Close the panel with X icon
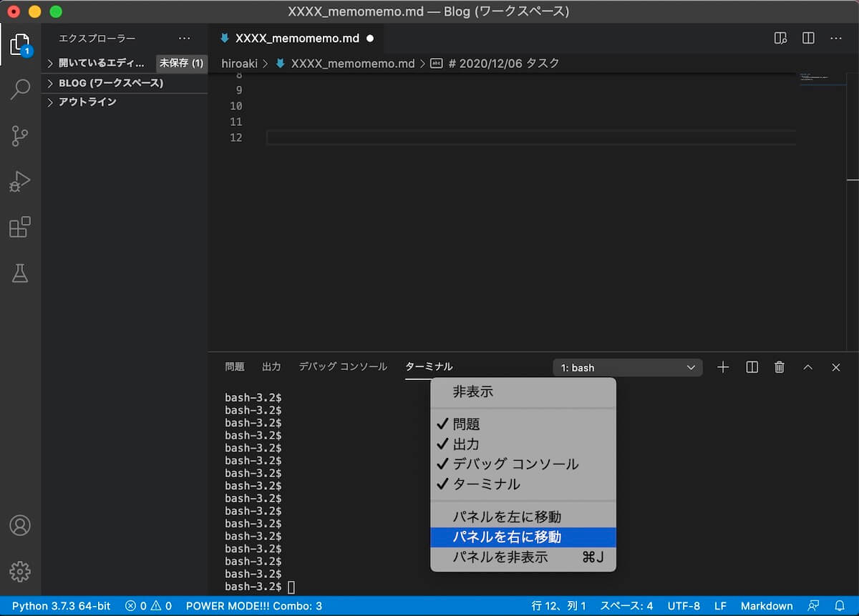Viewport: 859px width, 616px height. point(835,367)
